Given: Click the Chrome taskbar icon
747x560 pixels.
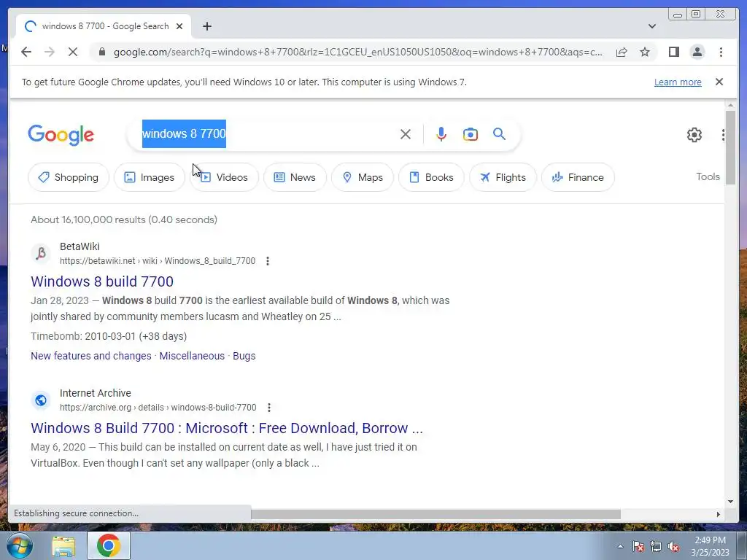Looking at the screenshot, I should 109,545.
